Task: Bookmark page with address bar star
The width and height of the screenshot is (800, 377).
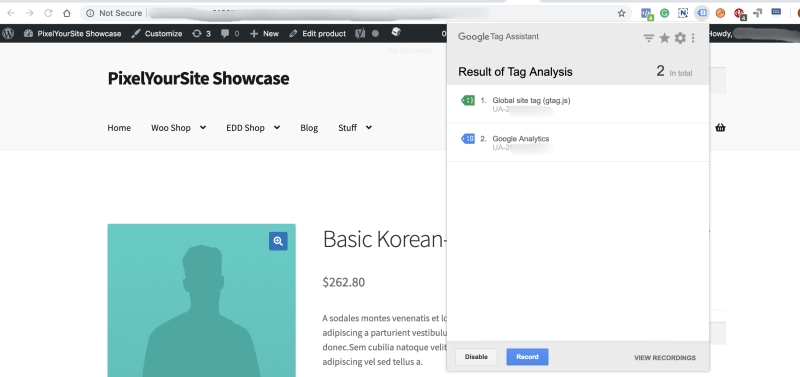Action: (x=621, y=13)
